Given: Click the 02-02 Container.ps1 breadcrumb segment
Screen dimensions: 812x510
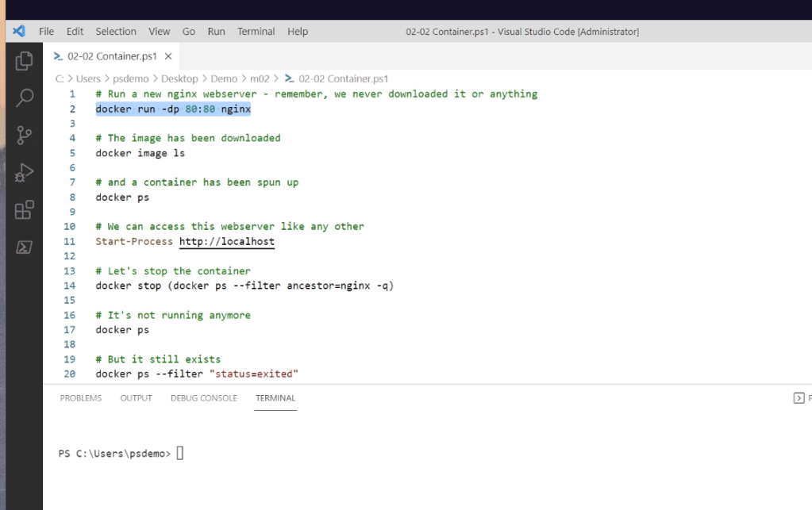Looking at the screenshot, I should pos(343,79).
